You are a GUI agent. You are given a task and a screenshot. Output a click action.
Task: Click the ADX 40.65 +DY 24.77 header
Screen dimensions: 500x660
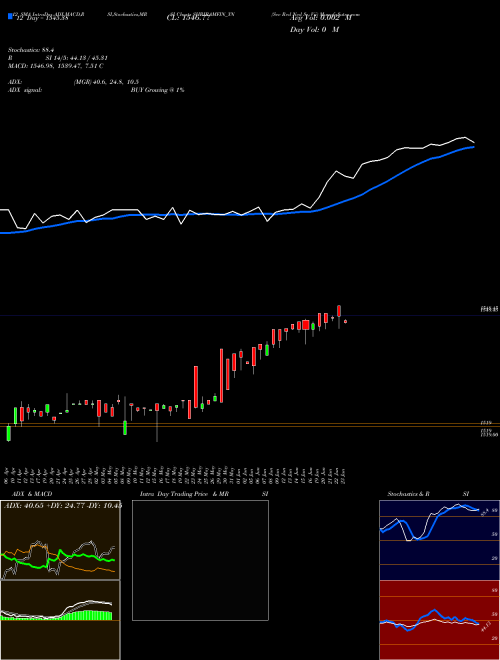63,506
